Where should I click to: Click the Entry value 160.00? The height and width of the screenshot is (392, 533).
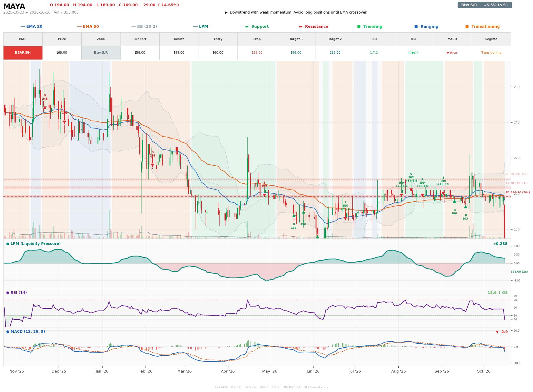(x=218, y=53)
